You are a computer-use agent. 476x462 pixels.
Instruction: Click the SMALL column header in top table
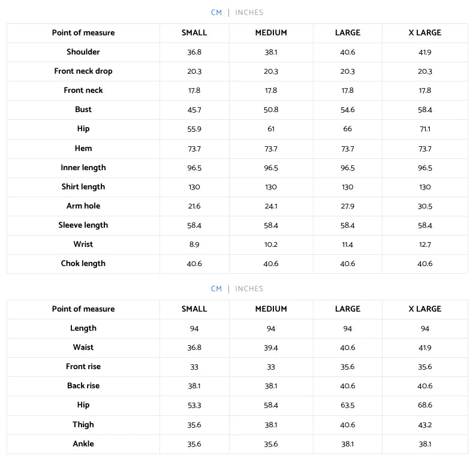tap(194, 33)
